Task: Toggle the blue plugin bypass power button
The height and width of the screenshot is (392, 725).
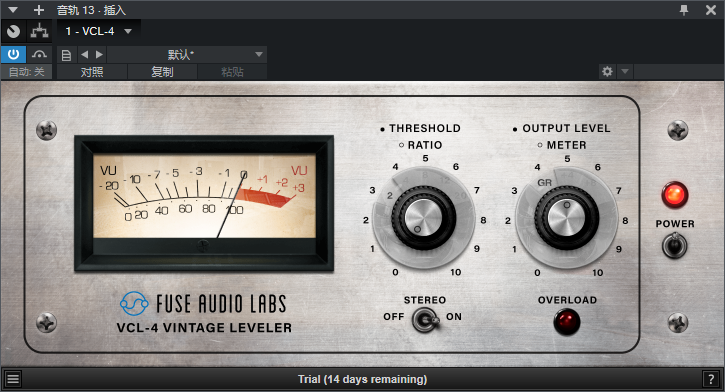Action: tap(13, 55)
